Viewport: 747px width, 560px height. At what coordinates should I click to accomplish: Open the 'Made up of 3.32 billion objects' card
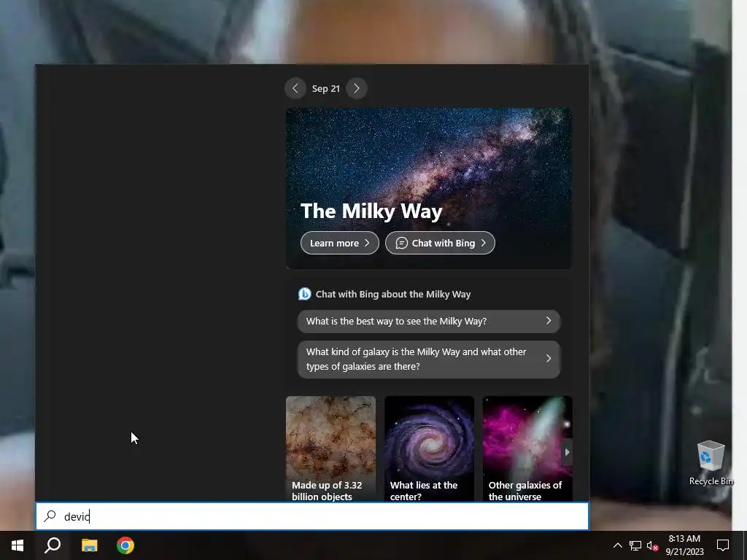[x=330, y=448]
